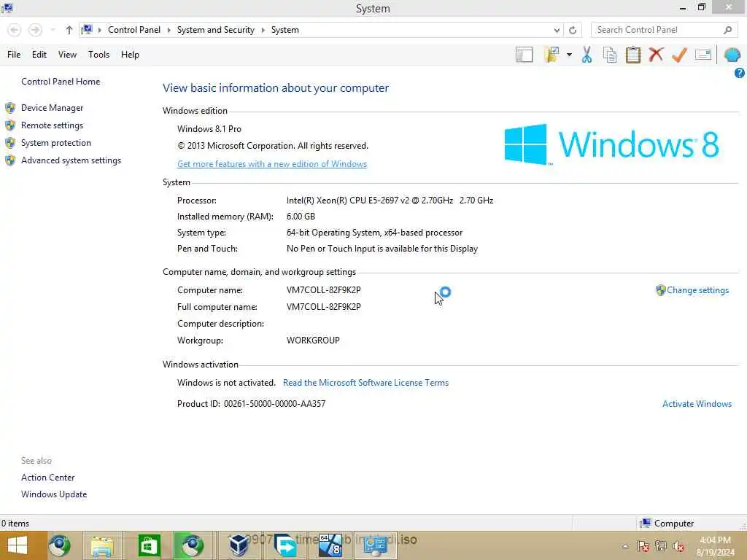Click the envelope E-mail toolbar icon
This screenshot has height=560, width=747.
[703, 55]
